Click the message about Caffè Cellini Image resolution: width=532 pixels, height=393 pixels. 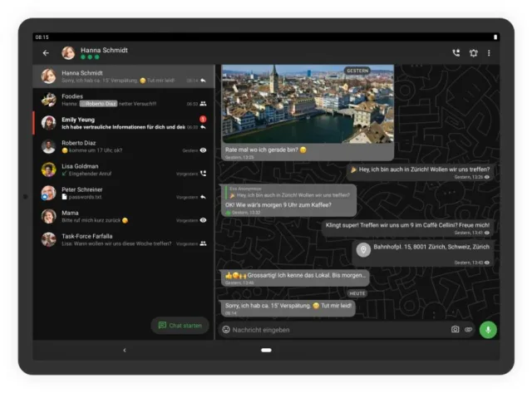(x=407, y=228)
